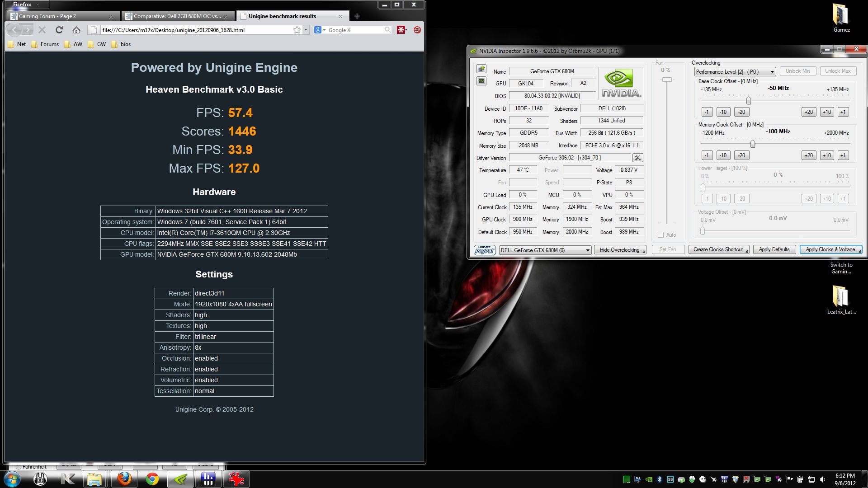Click Apply Clocks & Voltage
The height and width of the screenshot is (488, 868).
830,249
